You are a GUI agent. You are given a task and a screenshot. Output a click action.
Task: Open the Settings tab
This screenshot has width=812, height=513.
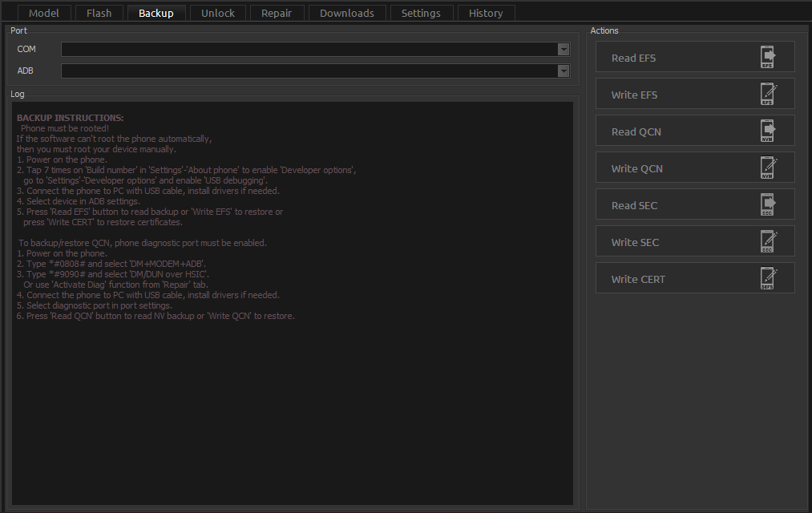[x=421, y=13]
